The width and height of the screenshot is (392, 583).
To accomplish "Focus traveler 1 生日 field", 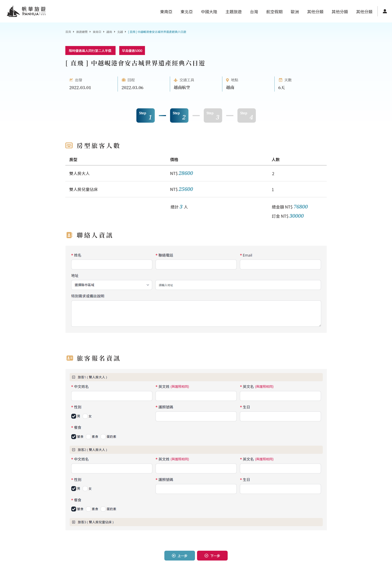I will [x=280, y=416].
